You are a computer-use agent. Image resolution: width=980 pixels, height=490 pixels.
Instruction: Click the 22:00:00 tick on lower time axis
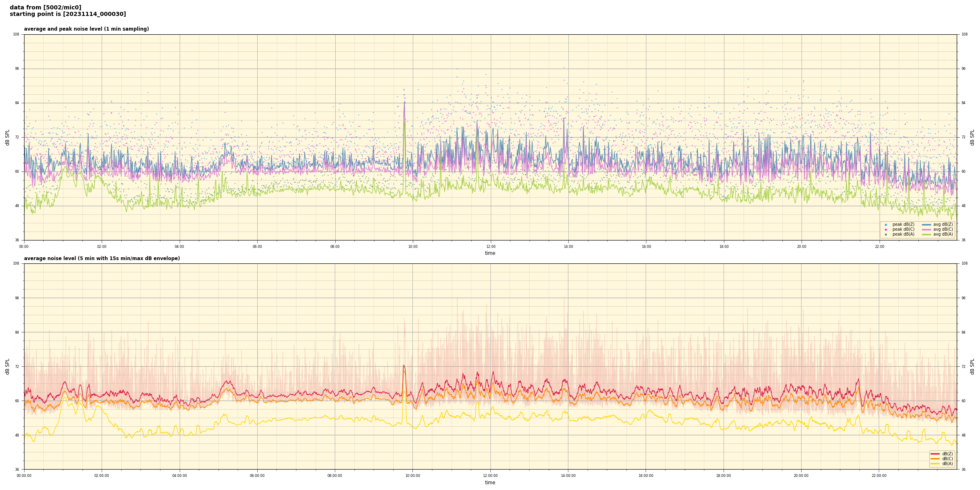pos(879,476)
